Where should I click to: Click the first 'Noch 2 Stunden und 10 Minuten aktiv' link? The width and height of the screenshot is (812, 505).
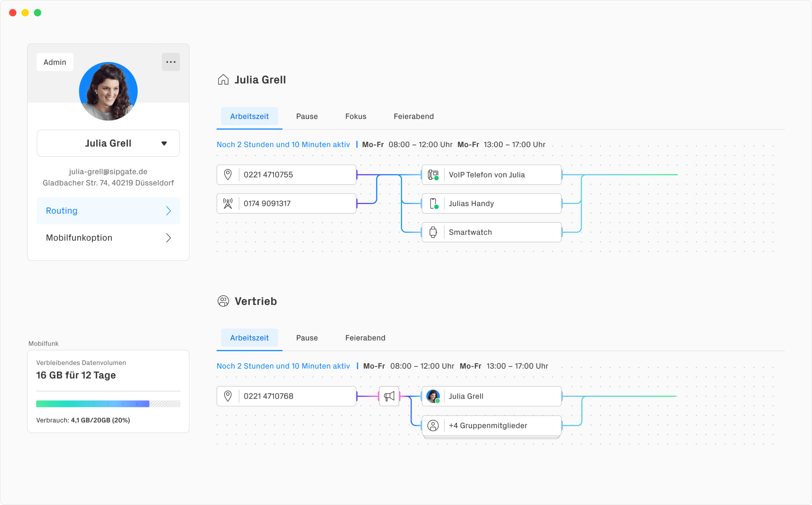point(283,144)
